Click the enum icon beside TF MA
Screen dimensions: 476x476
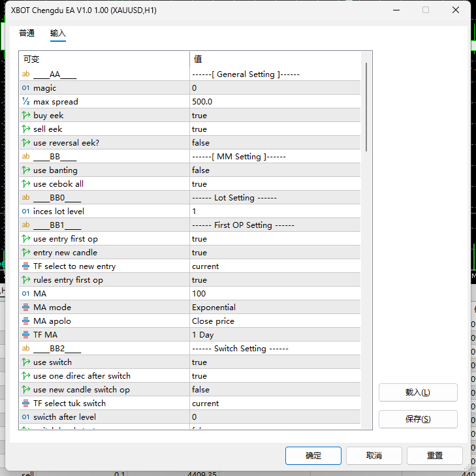26,335
